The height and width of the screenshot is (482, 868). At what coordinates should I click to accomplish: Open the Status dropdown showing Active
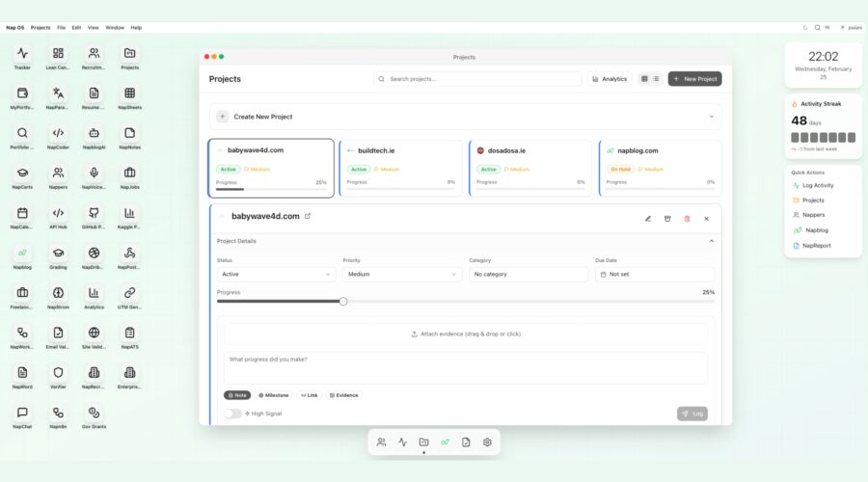click(x=276, y=274)
